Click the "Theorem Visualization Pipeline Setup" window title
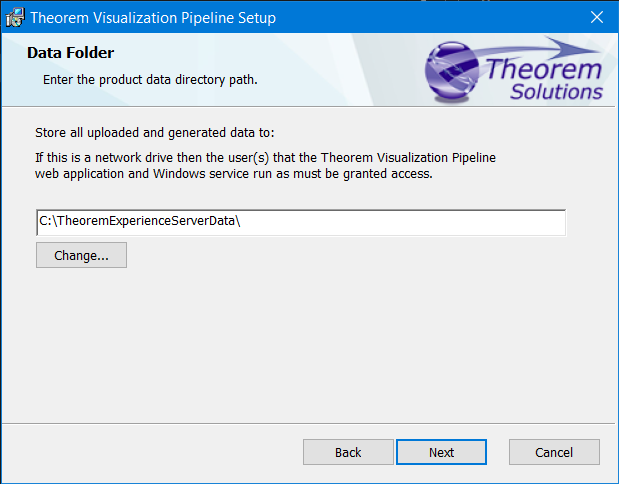Viewport: 619px width, 484px height. coord(153,18)
